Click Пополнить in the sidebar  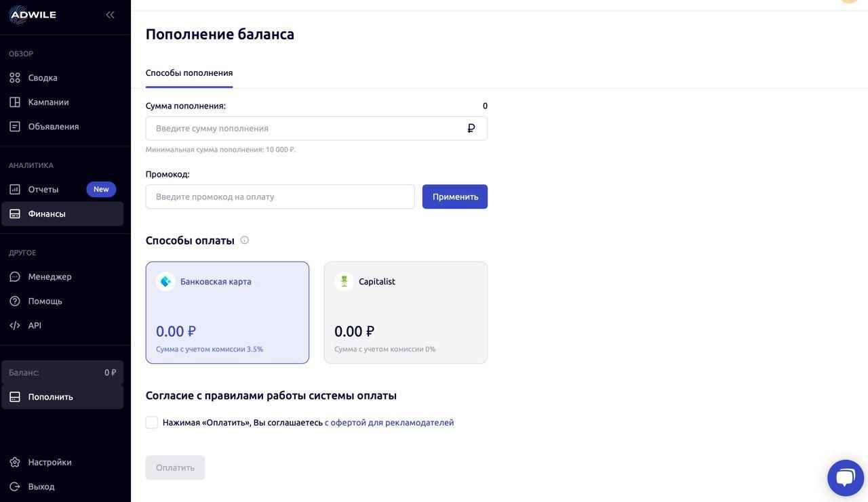(62, 397)
